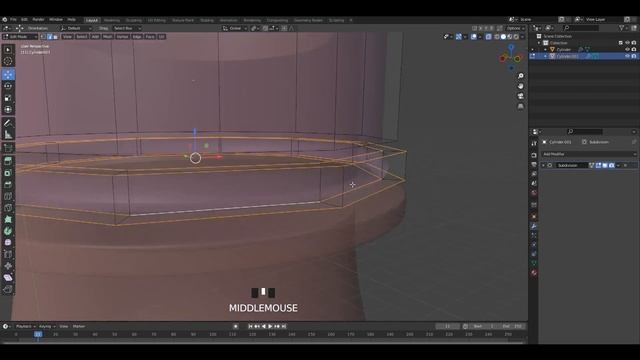
Task: Open the shading options dropdown arrow
Action: point(522,37)
